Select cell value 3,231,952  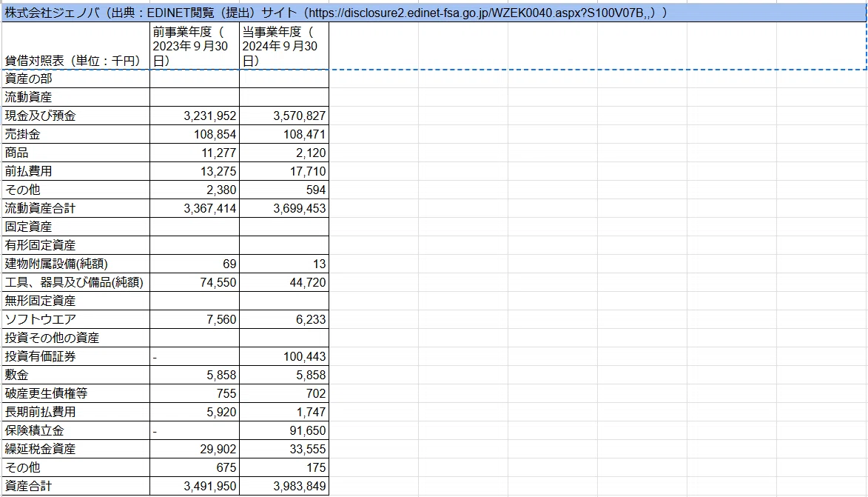tap(195, 116)
